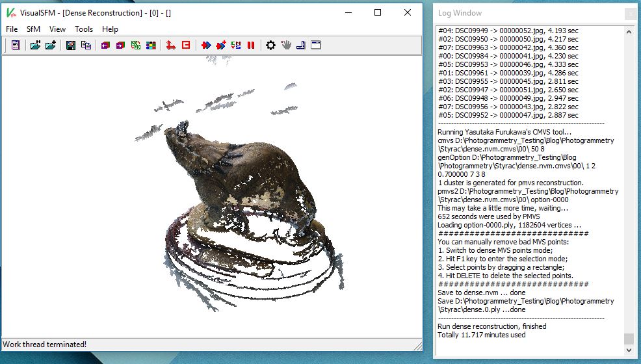Open the Help menu
Image resolution: width=641 pixels, height=364 pixels.
point(111,29)
